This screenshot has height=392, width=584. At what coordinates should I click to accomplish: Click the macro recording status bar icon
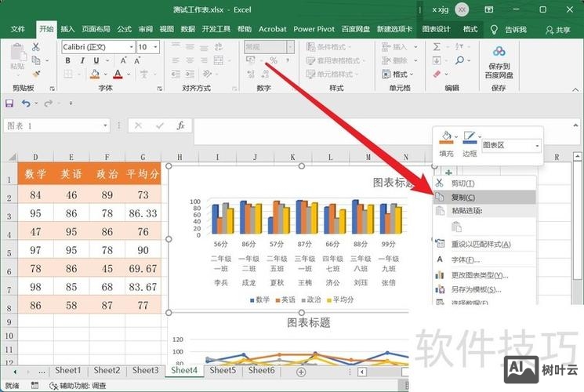pyautogui.click(x=34, y=385)
